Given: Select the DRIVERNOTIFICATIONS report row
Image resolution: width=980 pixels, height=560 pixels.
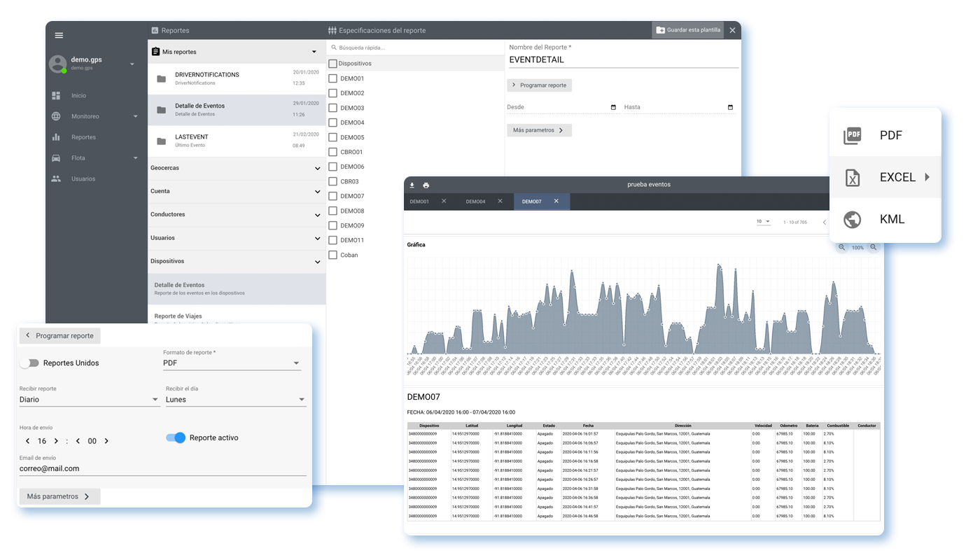Looking at the screenshot, I should click(237, 78).
